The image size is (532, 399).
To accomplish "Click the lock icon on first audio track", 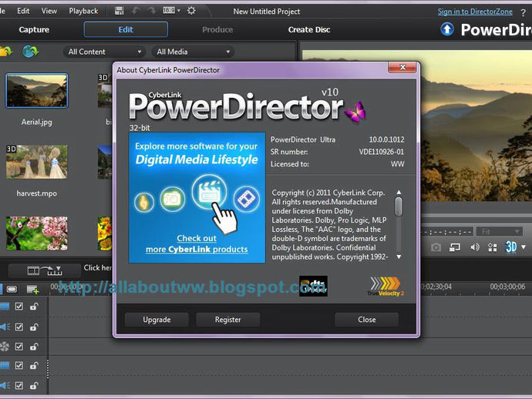I will 34,327.
